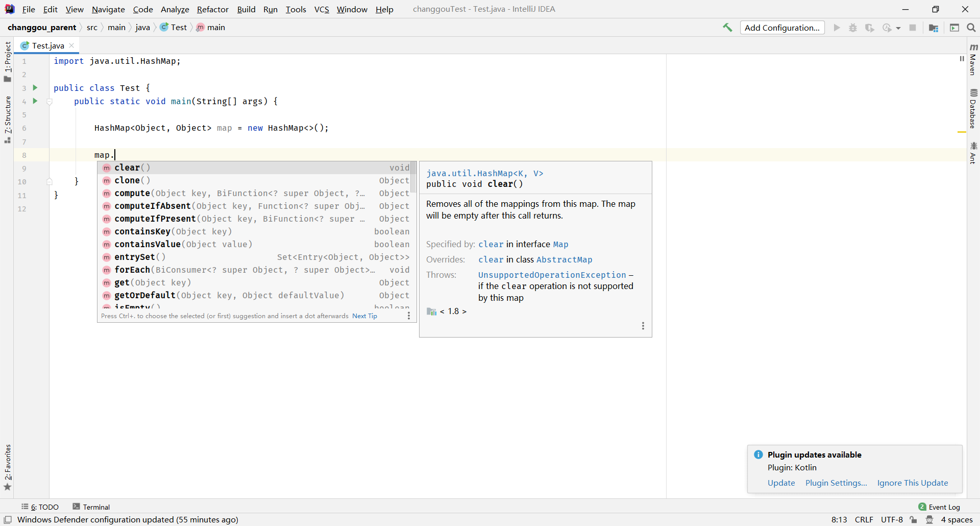This screenshot has height=526, width=980.
Task: Click AbstractMap link in documentation
Action: pos(564,260)
